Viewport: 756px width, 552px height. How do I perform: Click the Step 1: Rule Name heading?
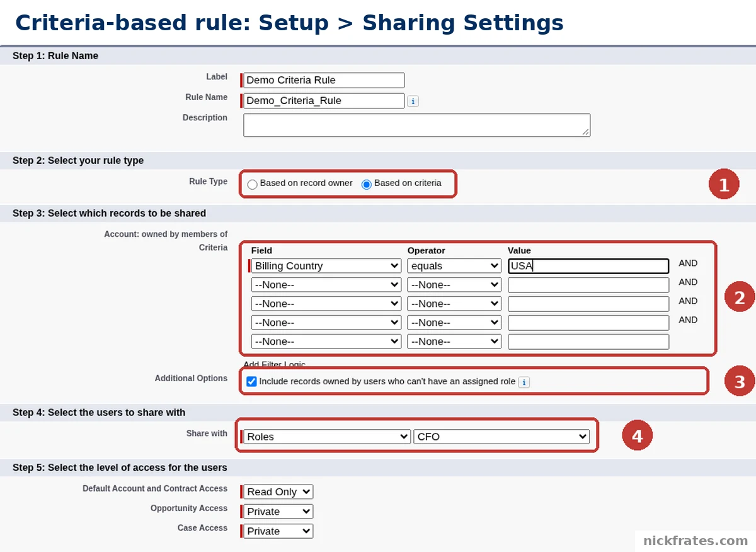[55, 56]
